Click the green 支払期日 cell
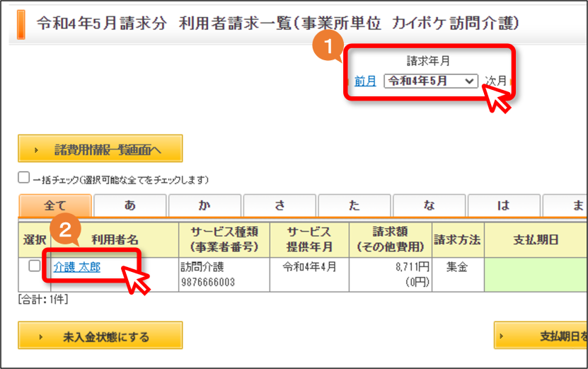 pyautogui.click(x=536, y=274)
